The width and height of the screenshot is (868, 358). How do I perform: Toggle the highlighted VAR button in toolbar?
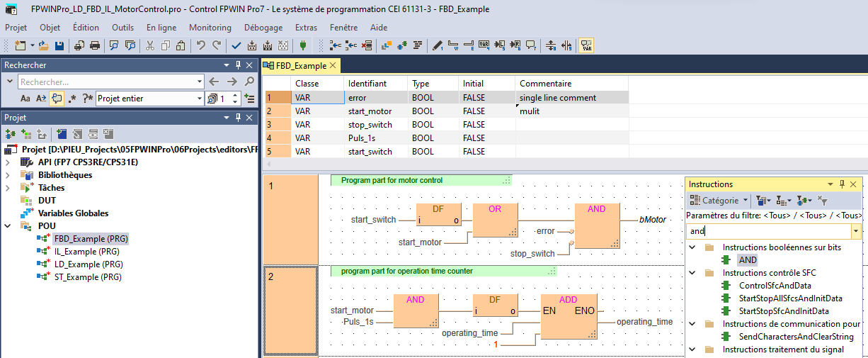pos(586,46)
